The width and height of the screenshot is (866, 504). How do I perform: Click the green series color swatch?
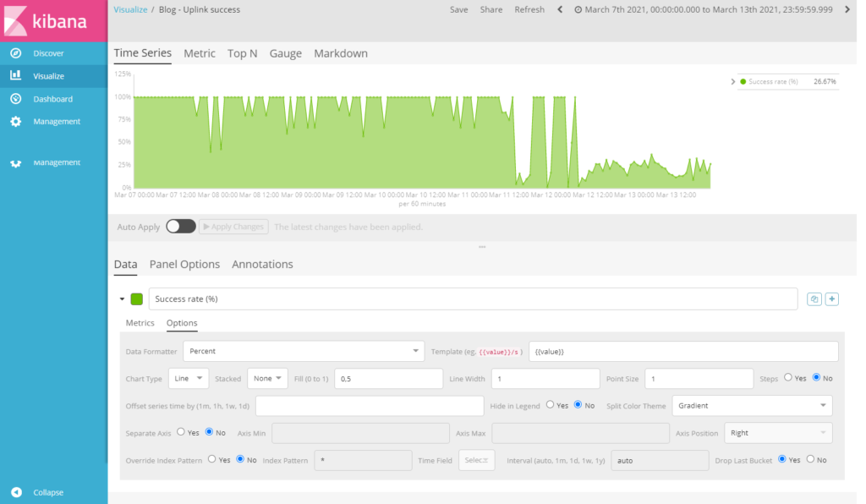tap(136, 299)
